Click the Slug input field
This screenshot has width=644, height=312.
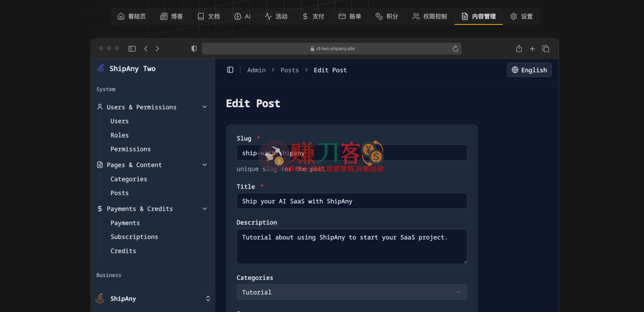tap(352, 153)
